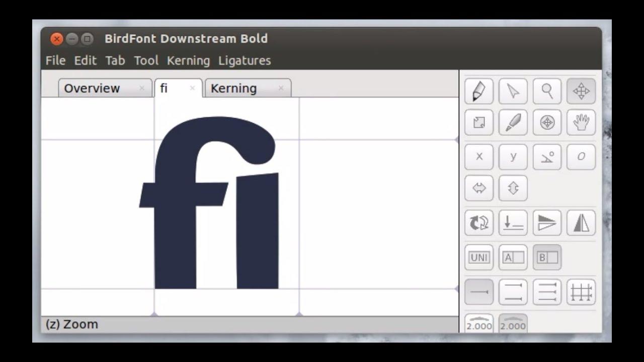Click the left side bearing marker triangle
This screenshot has width=644, height=362.
[154, 314]
